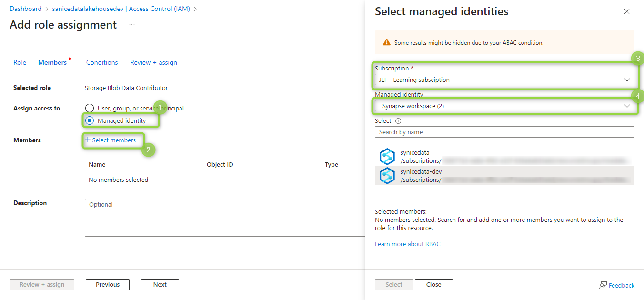Click the Storage Blob Data Contributor role text

coord(126,88)
